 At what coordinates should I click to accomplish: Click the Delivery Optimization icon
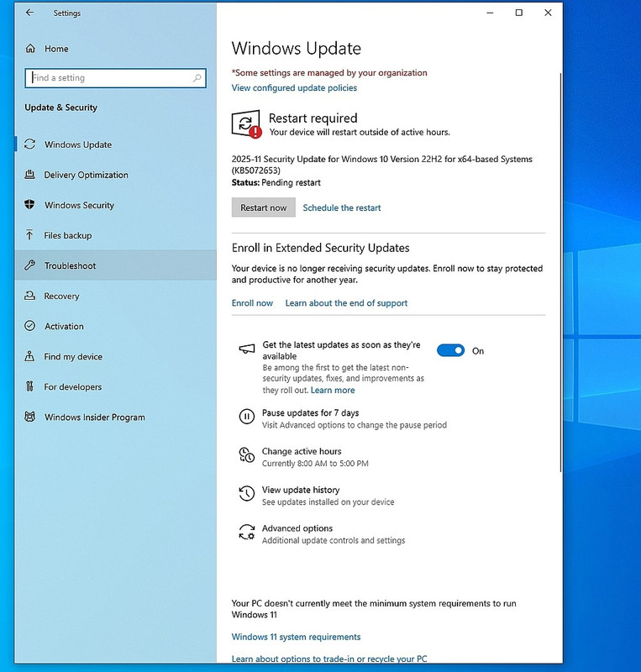point(29,174)
